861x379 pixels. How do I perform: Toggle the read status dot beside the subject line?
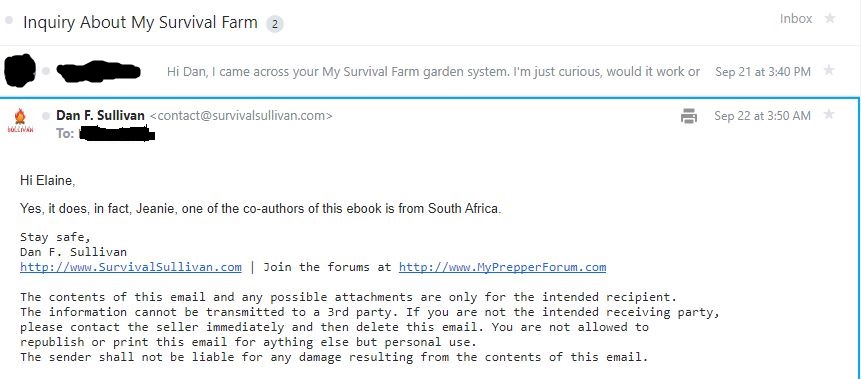[9, 21]
